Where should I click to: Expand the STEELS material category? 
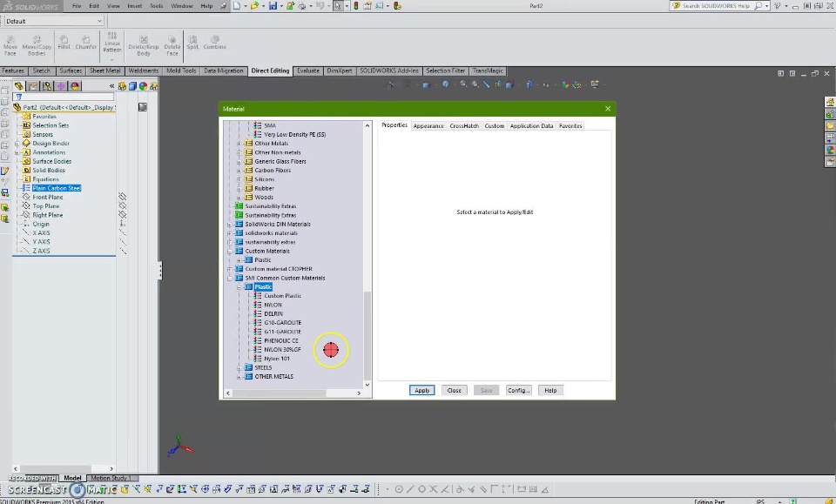pyautogui.click(x=239, y=367)
